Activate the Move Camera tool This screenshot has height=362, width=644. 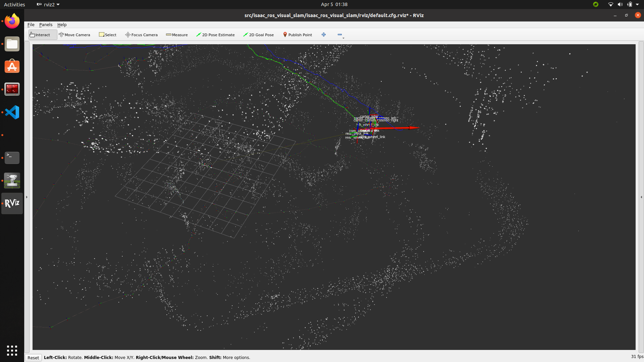click(74, 35)
